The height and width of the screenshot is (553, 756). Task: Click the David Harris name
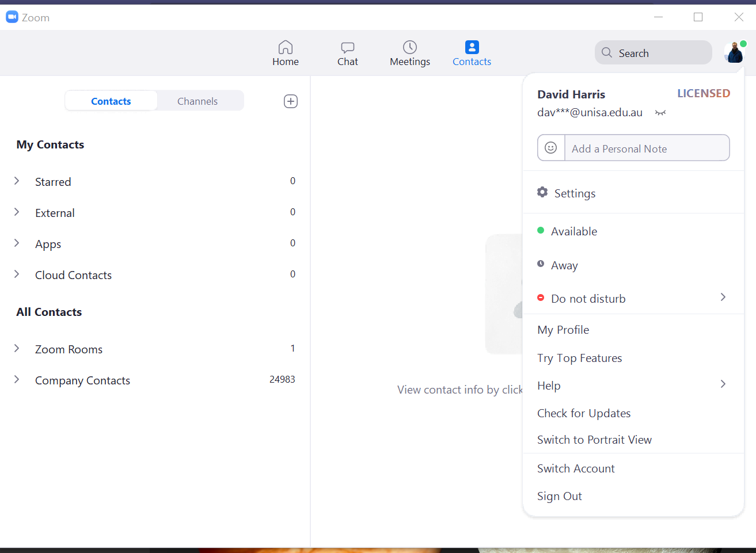(x=571, y=94)
